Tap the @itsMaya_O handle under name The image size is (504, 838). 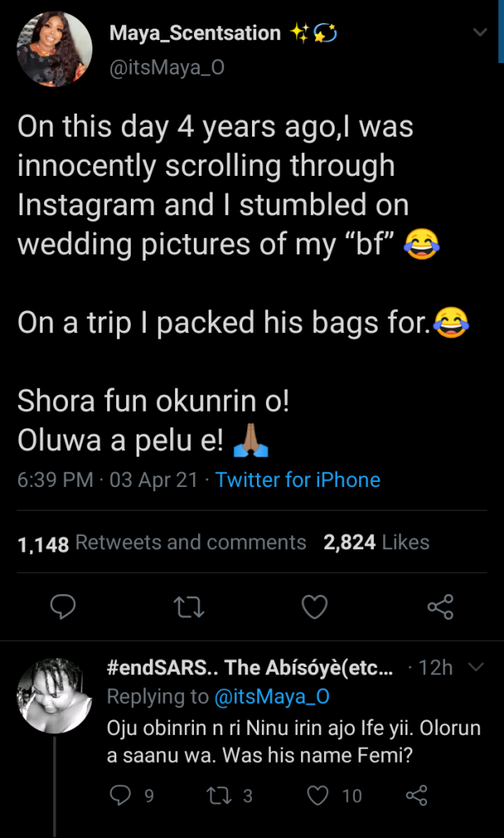tap(167, 68)
